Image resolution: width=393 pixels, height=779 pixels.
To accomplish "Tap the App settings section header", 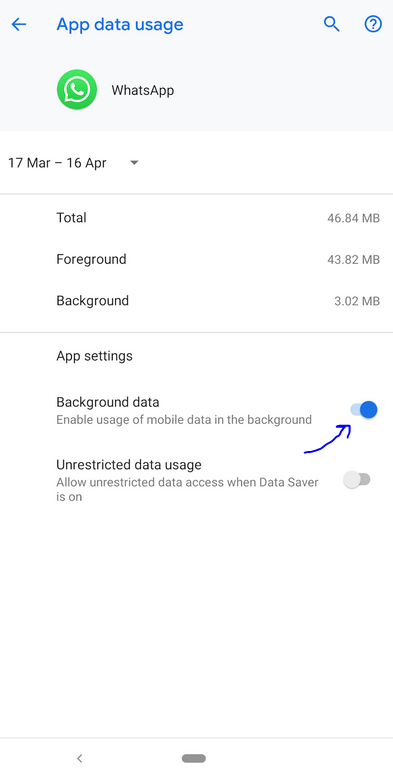I will tap(94, 356).
